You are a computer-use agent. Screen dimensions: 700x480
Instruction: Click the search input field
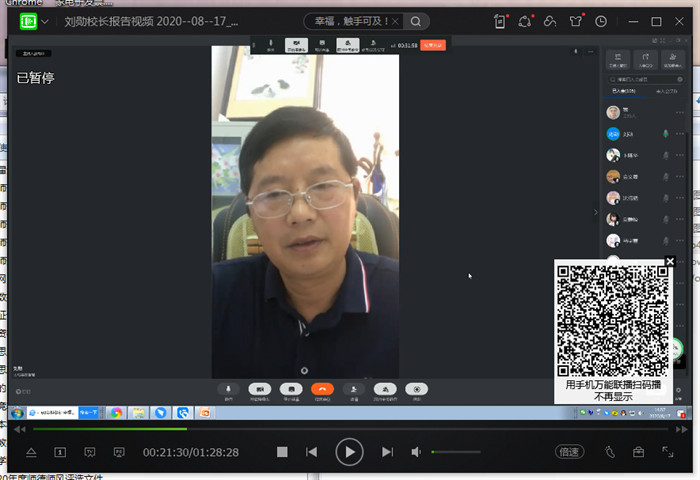[350, 21]
